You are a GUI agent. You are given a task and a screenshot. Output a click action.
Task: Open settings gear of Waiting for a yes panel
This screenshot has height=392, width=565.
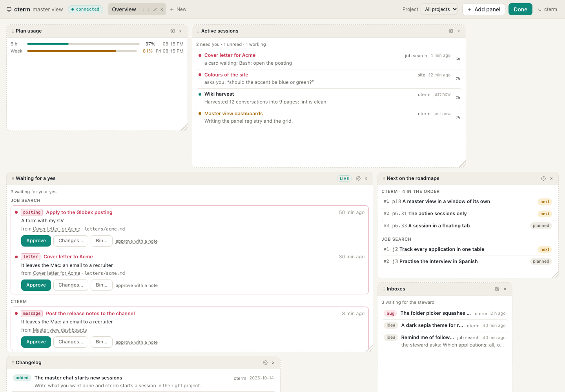[x=358, y=178]
